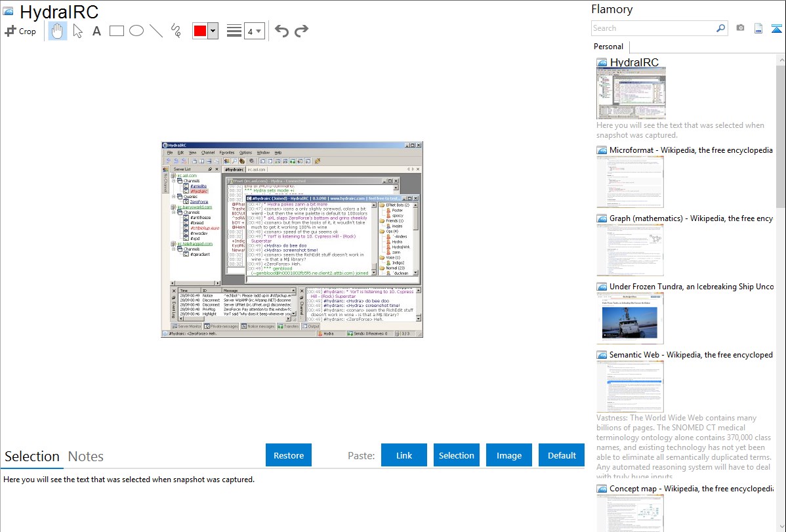Click the Image paste button
The height and width of the screenshot is (532, 786).
coord(508,455)
